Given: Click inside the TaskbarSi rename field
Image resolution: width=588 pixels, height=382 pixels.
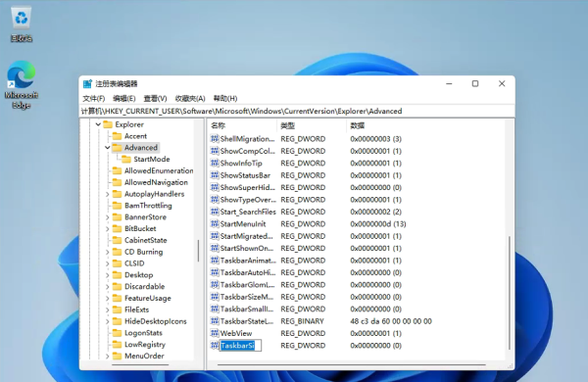Looking at the screenshot, I should [240, 345].
